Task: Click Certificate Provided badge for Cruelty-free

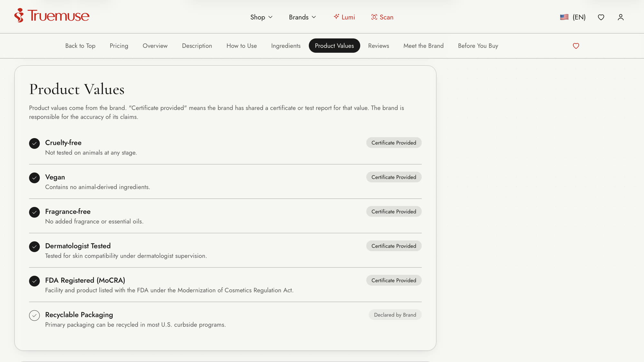Action: 393,143
